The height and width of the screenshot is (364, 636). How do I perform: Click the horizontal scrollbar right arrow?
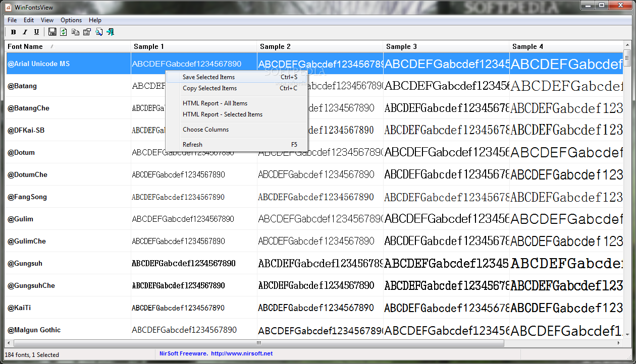(619, 343)
